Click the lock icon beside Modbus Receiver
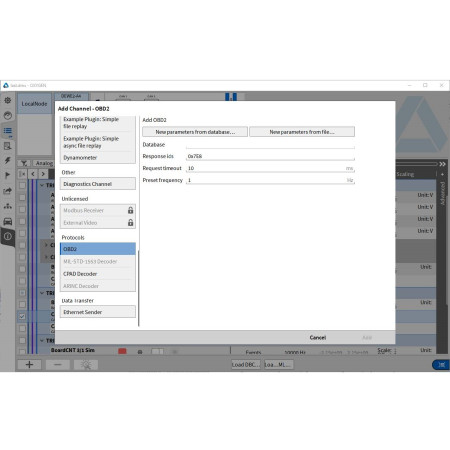Screen dimensions: 450x450 click(x=130, y=210)
